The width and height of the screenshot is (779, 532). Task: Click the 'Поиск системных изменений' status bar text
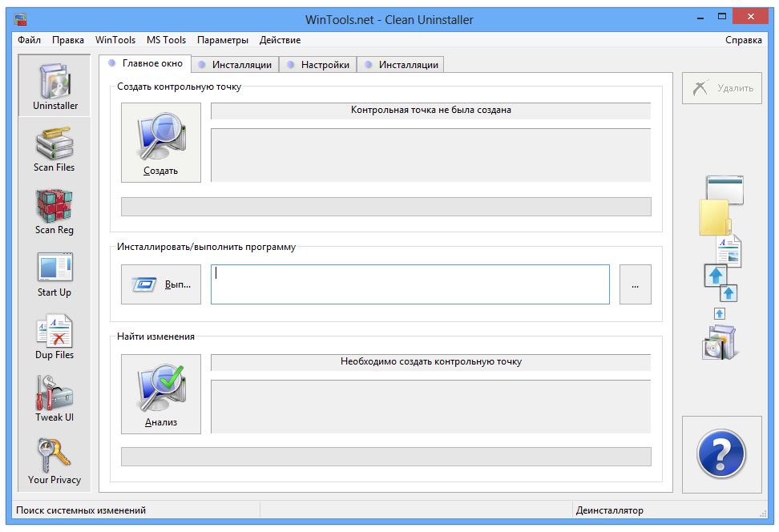pos(81,510)
